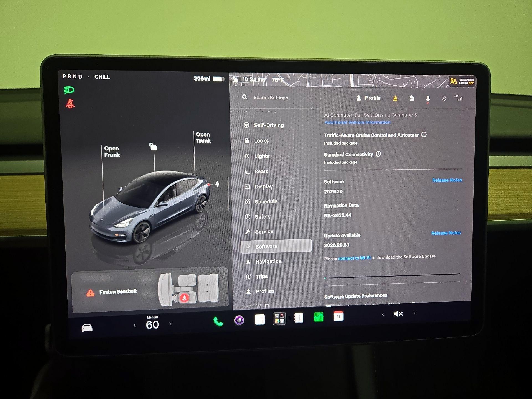
Task: Increase the cabin temperature
Action: (170, 324)
